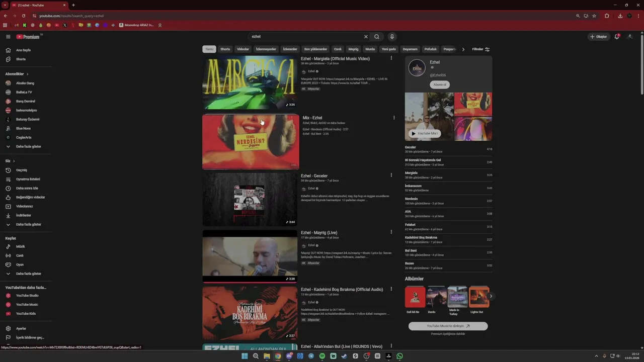The image size is (644, 362).
Task: Click the YouTube Premium logo
Action: click(x=28, y=37)
